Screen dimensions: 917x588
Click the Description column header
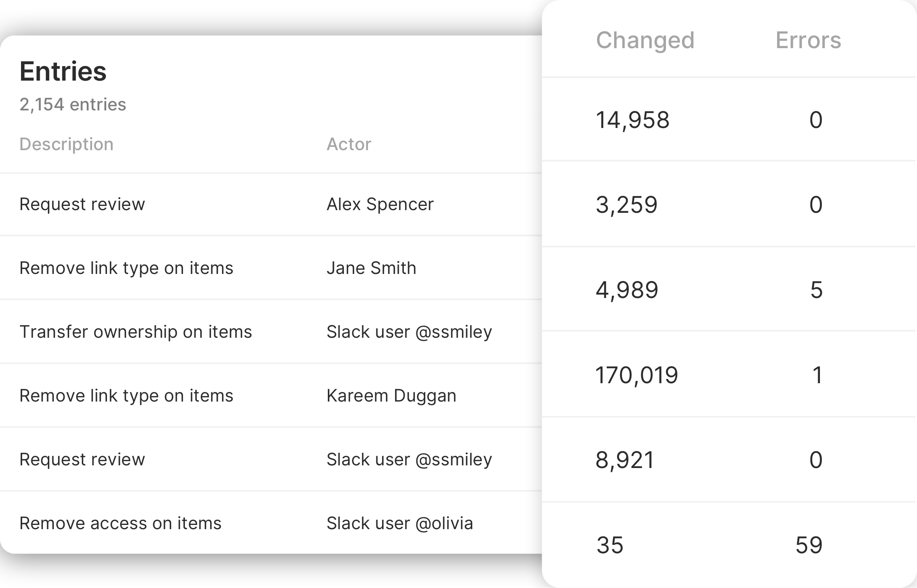(x=66, y=144)
